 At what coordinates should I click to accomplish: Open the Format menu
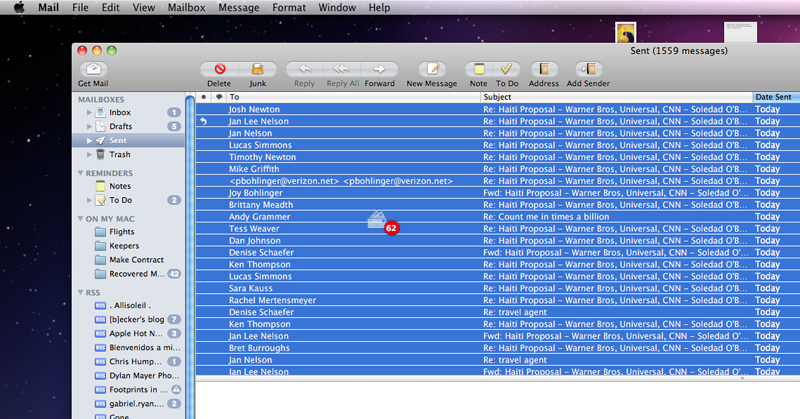[289, 8]
